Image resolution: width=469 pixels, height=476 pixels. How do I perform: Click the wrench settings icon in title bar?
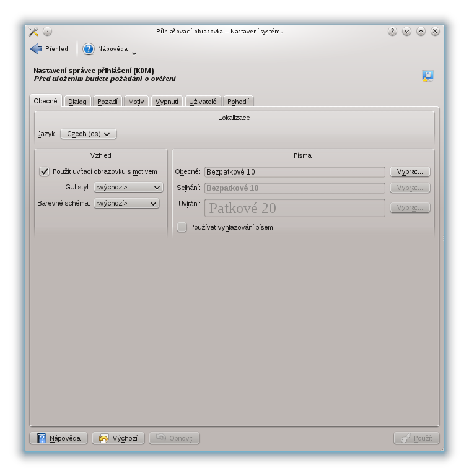[x=34, y=32]
